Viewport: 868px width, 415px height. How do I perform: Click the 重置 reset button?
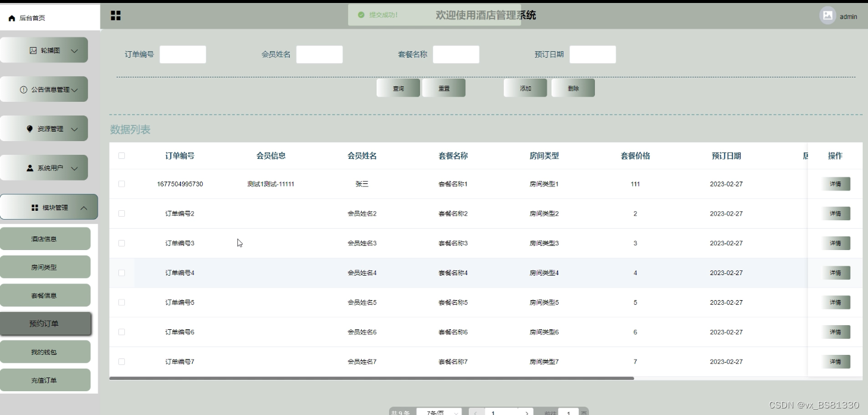pos(444,88)
